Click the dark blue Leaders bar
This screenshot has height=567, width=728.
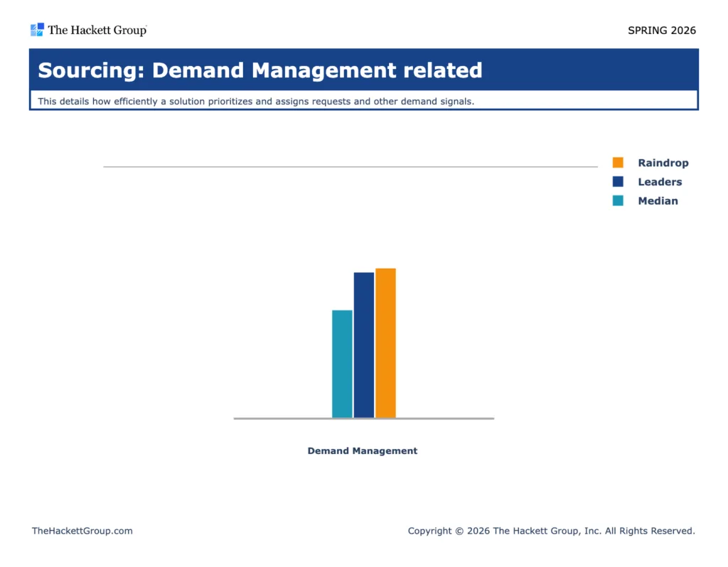tap(364, 345)
